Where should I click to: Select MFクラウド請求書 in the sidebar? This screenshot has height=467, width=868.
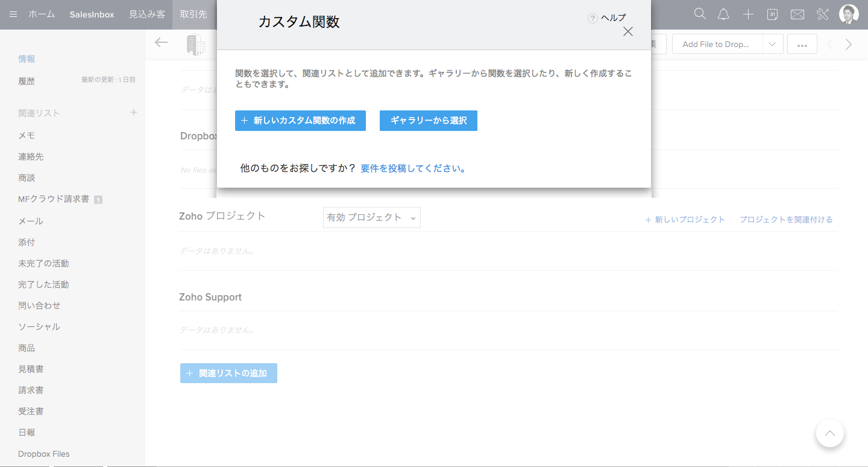click(x=54, y=199)
